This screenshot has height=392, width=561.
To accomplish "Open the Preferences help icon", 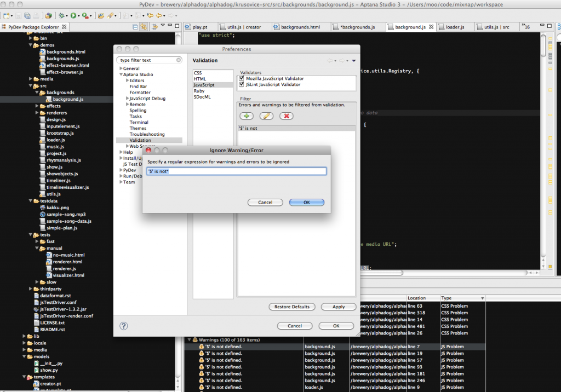I will click(124, 326).
